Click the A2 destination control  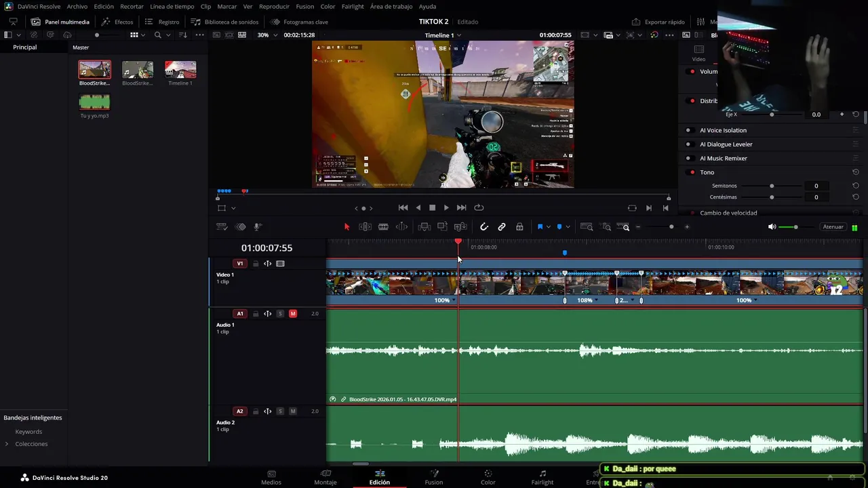[x=239, y=411]
